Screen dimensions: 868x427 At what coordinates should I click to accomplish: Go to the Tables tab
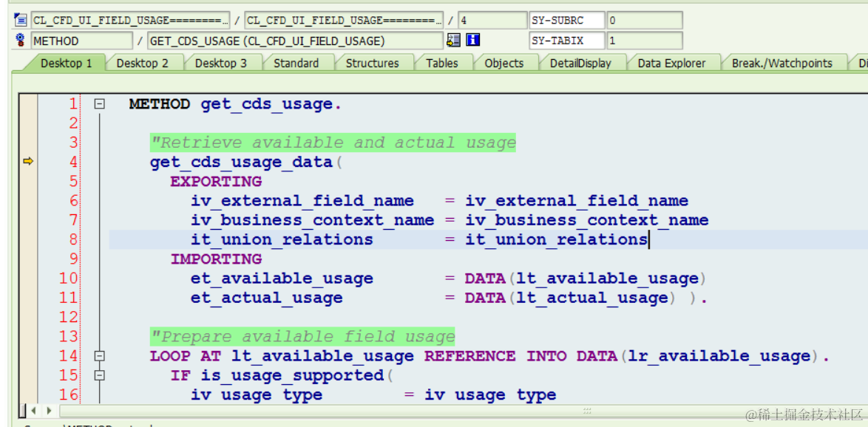pos(441,63)
